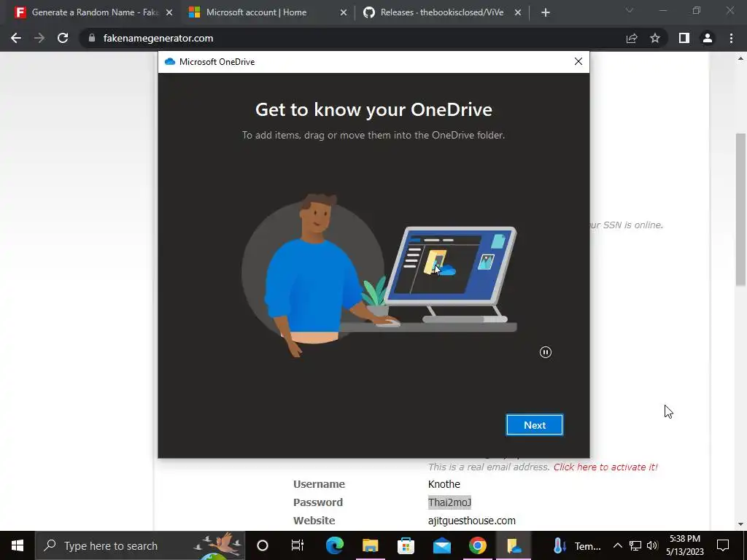Select the username text Knothe

coord(444,484)
